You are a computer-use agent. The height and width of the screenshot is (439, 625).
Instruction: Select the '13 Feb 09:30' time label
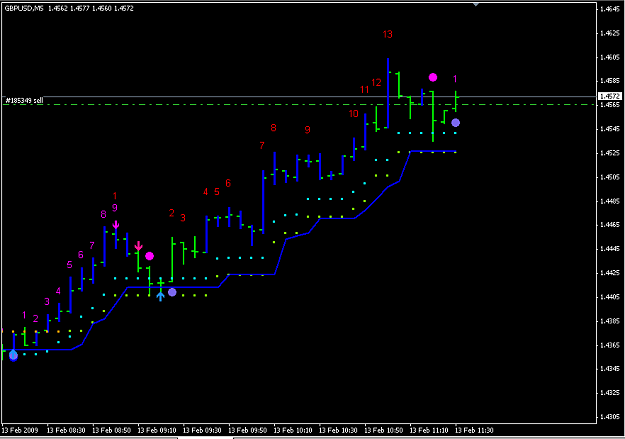(x=202, y=430)
